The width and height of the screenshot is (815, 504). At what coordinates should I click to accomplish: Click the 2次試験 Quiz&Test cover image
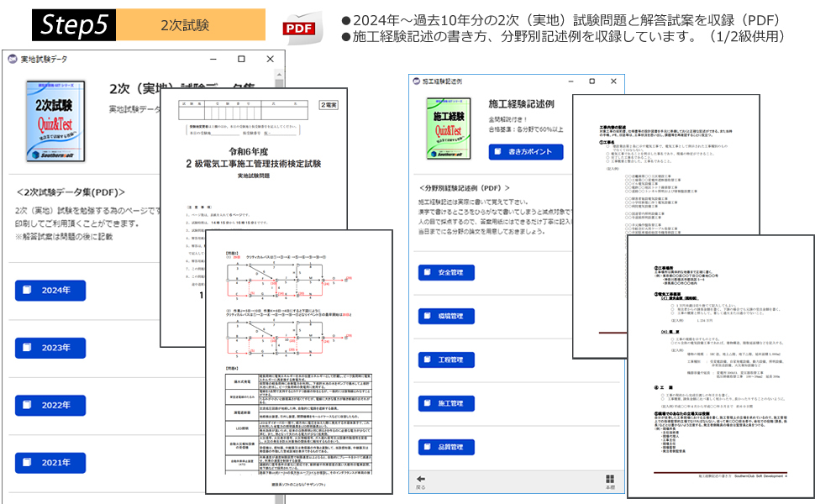[55, 121]
